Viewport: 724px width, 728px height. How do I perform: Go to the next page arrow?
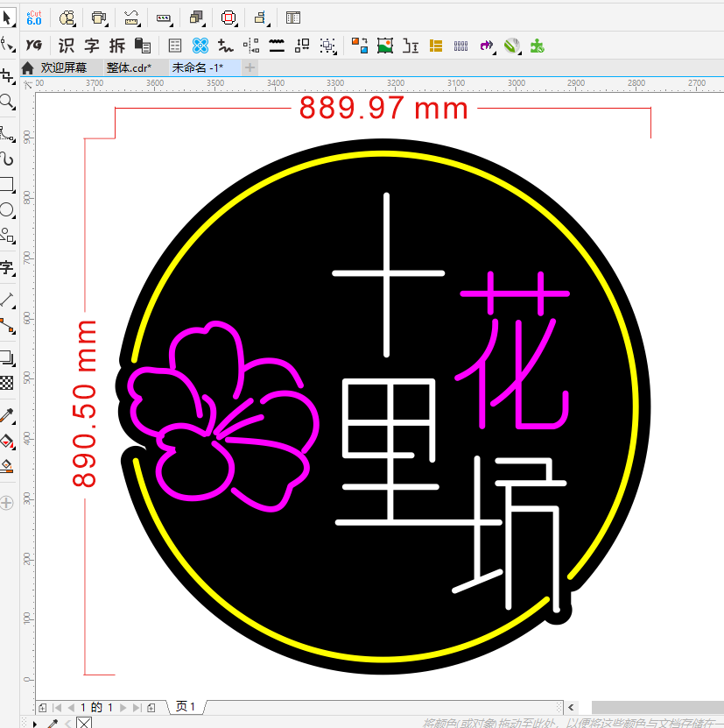(123, 708)
